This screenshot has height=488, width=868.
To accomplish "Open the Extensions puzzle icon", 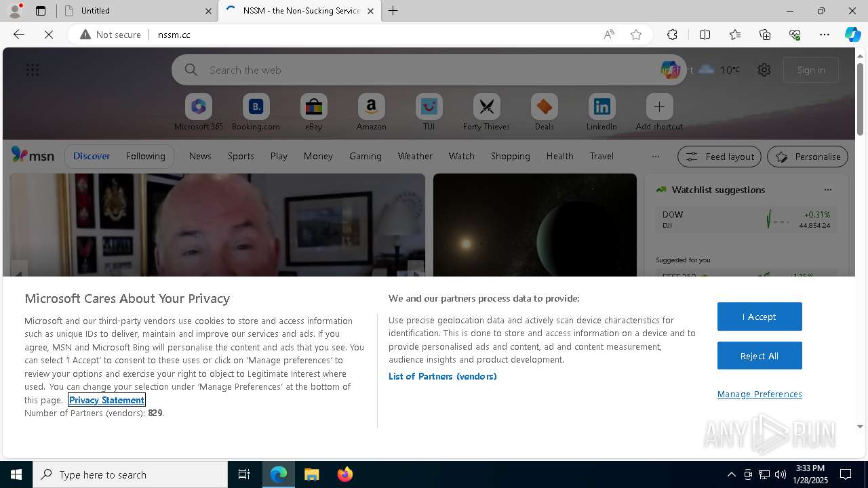I will pyautogui.click(x=672, y=35).
